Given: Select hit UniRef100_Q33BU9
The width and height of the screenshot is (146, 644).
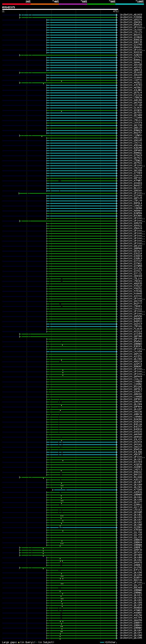Looking at the screenshot, I should point(131,37).
